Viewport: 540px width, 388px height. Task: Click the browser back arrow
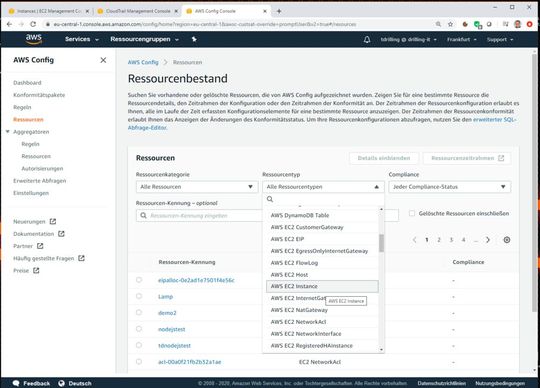point(9,24)
